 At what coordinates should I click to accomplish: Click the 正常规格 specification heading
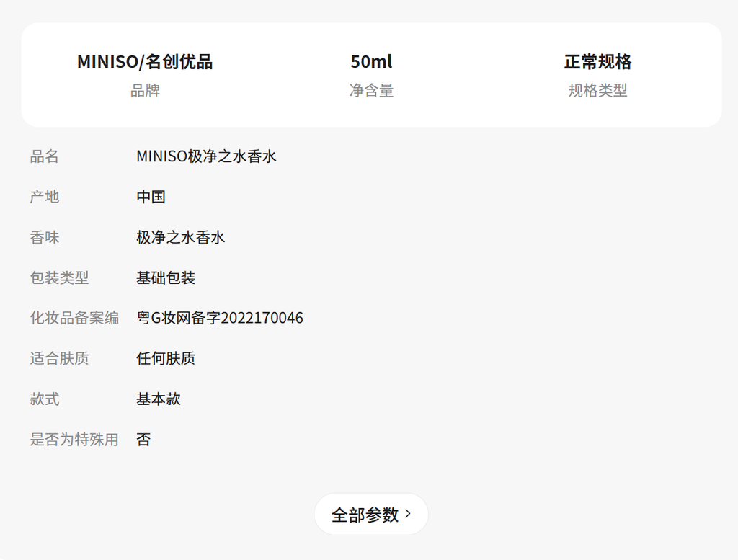pyautogui.click(x=597, y=62)
